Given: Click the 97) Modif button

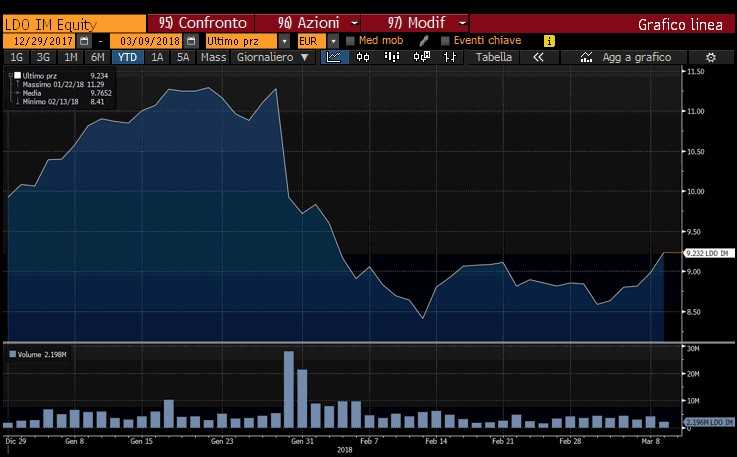Looking at the screenshot, I should pyautogui.click(x=416, y=23).
